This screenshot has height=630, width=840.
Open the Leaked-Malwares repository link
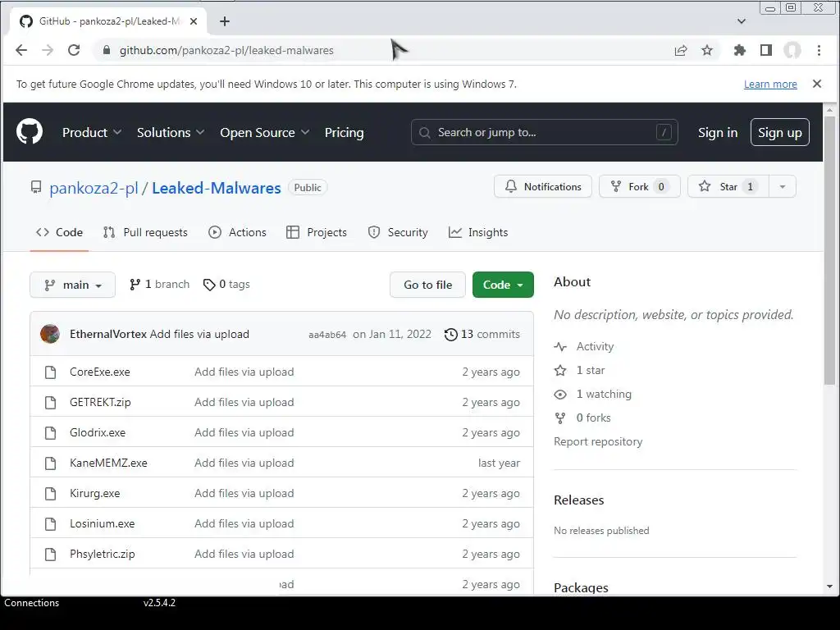point(217,188)
